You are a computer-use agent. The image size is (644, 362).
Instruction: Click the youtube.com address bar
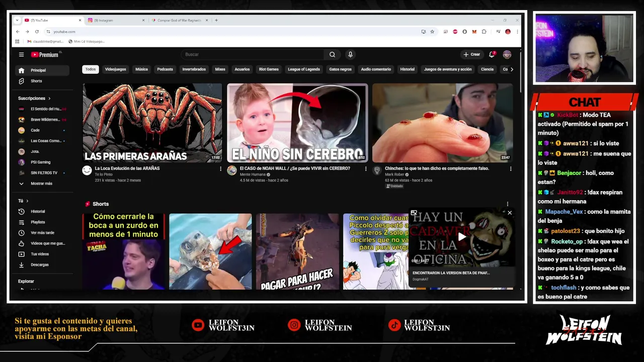(231, 32)
